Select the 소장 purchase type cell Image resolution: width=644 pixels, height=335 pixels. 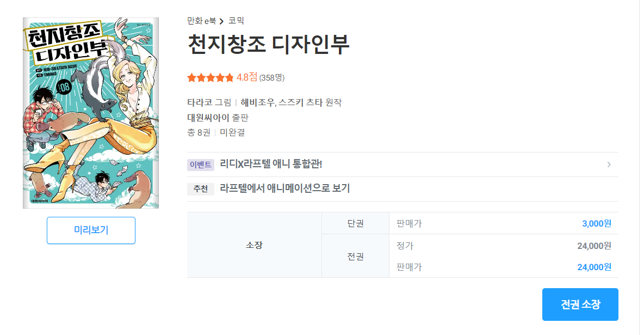[254, 245]
